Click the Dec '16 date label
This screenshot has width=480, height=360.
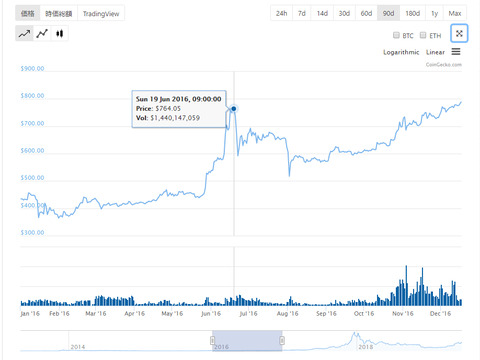[440, 313]
